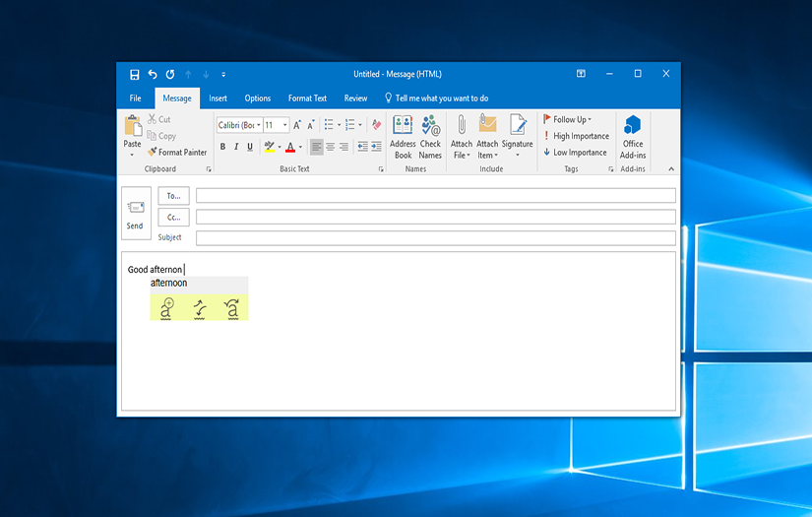Open the Attach File menu
The image size is (812, 517).
click(462, 137)
